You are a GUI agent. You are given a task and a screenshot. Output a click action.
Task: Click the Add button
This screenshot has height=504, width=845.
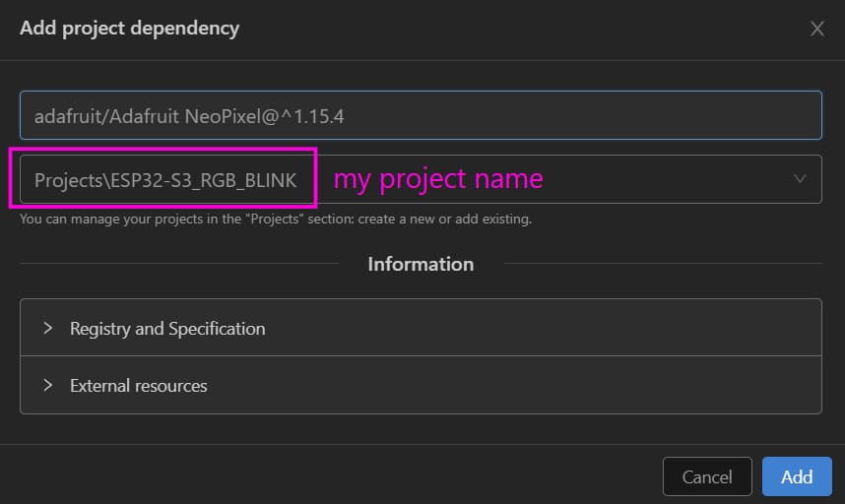(797, 476)
